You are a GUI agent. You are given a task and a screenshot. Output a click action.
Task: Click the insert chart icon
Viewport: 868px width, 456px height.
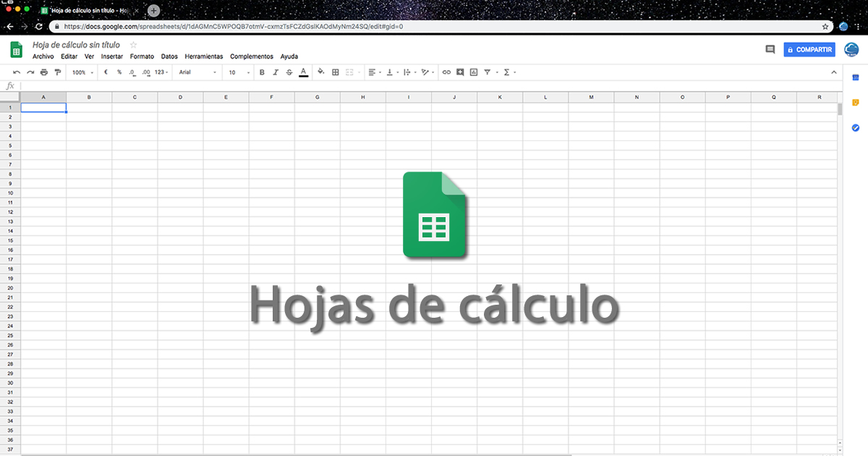coord(474,72)
